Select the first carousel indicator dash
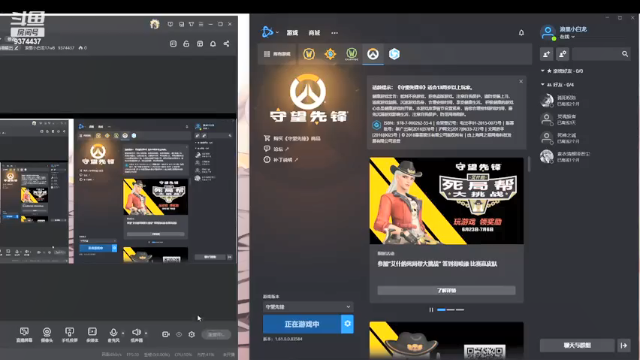Image resolution: width=640 pixels, height=360 pixels. (441, 310)
